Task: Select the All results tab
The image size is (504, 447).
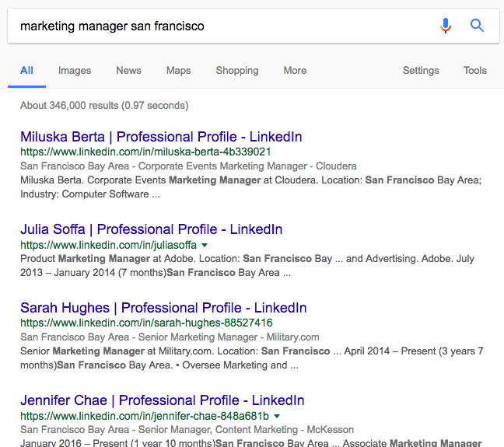Action: click(x=26, y=71)
